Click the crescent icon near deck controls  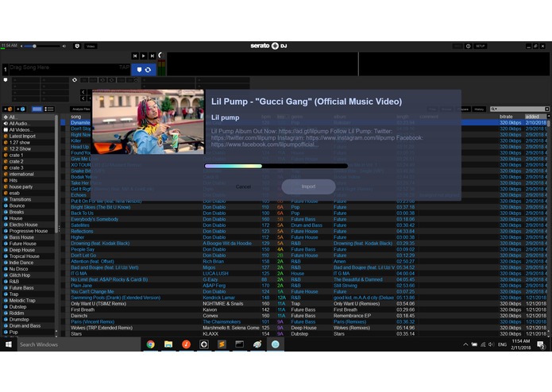tap(160, 56)
